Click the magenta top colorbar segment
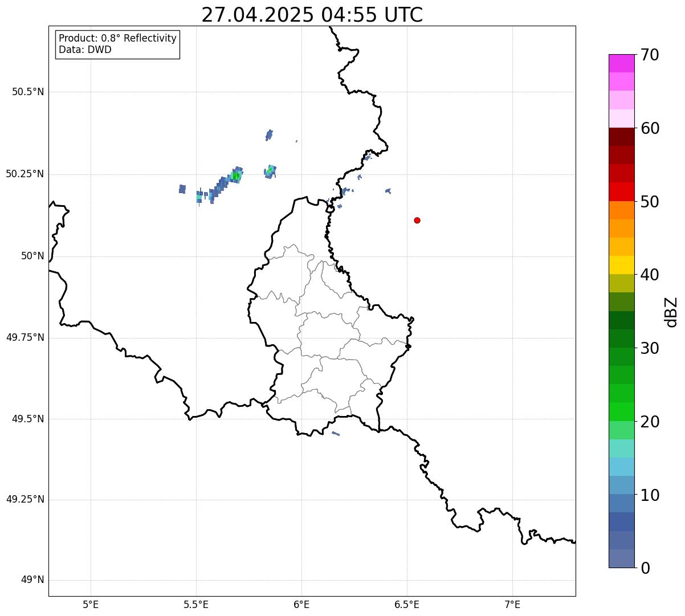 [621, 63]
